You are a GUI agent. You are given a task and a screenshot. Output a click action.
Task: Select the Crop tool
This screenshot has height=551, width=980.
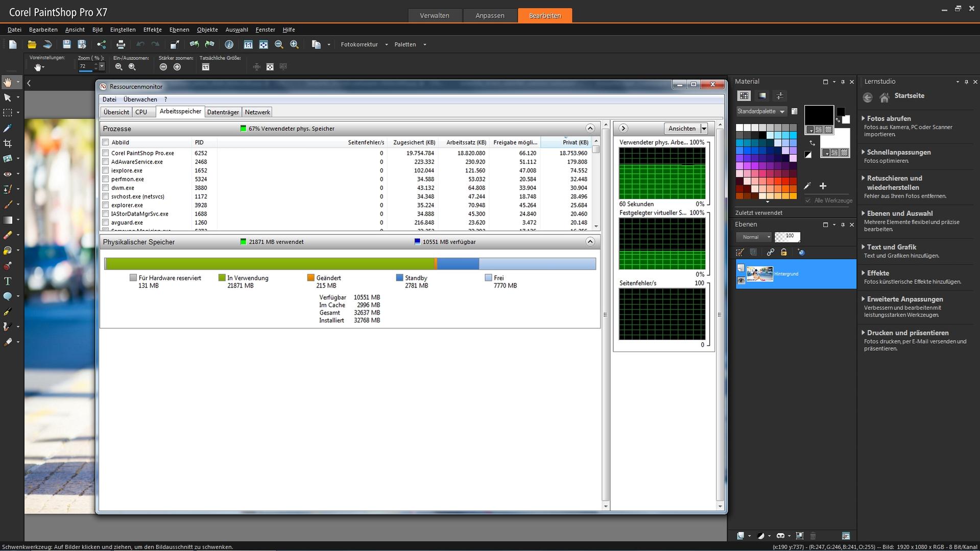tap(8, 143)
